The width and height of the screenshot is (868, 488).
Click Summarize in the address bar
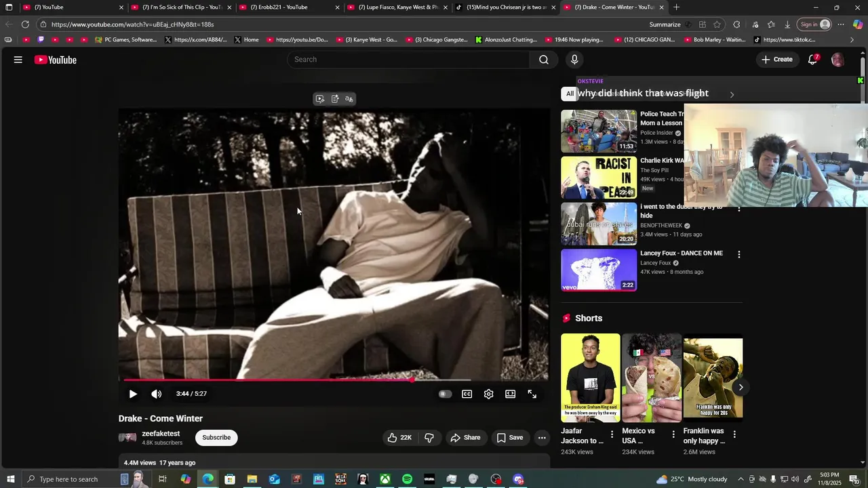click(x=665, y=24)
